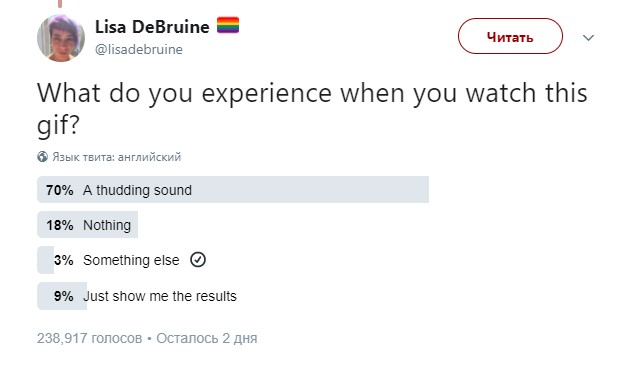628x365 pixels.
Task: Click the 'Осталось 2 дня' remaining time text
Action: point(207,338)
